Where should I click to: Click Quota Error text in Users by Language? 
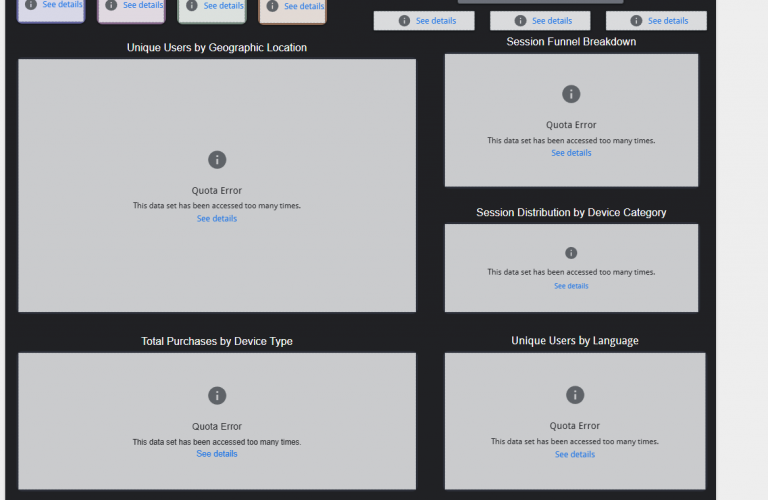coord(575,426)
